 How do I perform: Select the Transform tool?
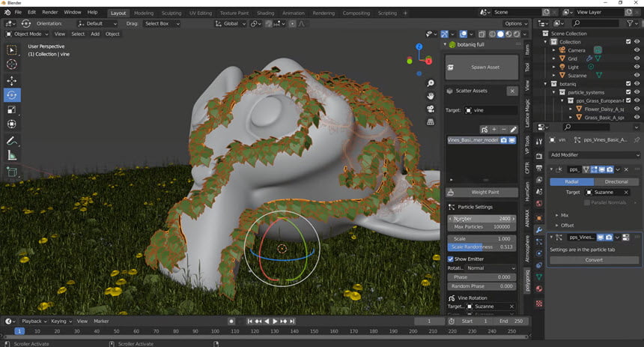[x=12, y=124]
